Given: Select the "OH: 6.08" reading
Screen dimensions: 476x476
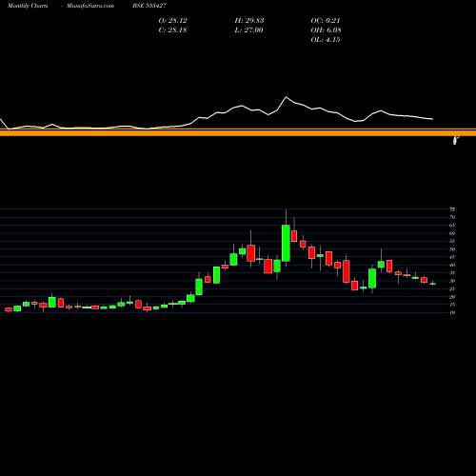Looking at the screenshot, I should [x=326, y=30].
